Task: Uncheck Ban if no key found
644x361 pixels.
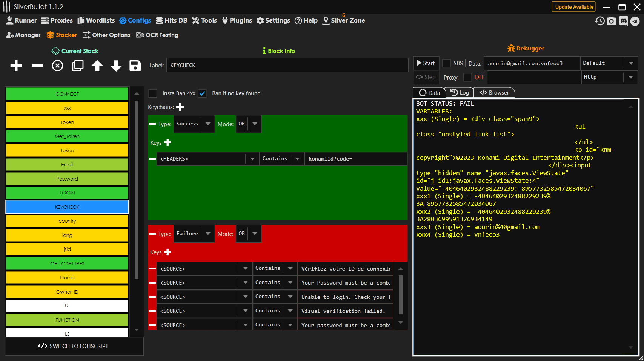Action: [x=203, y=93]
